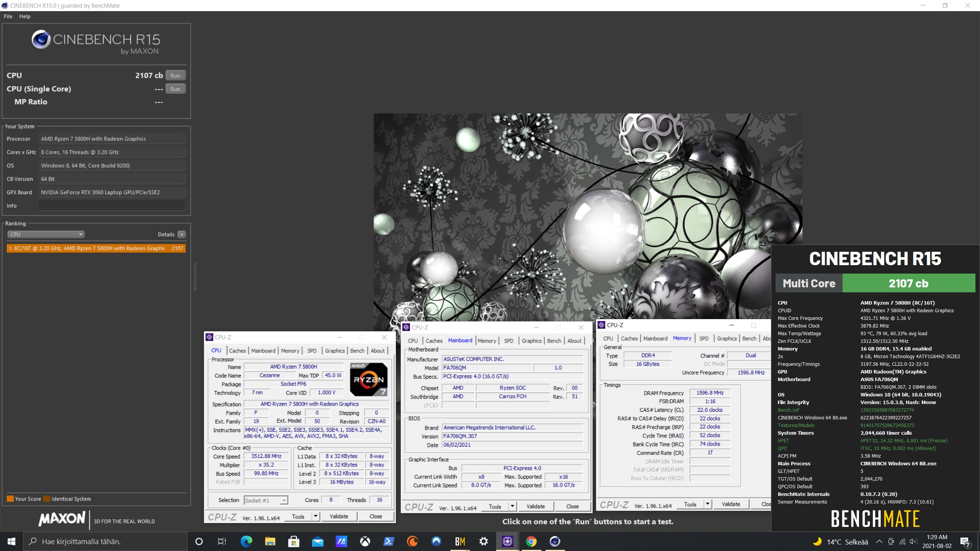Open File Explorer from the taskbar
Image resolution: width=980 pixels, height=551 pixels.
pos(270,541)
